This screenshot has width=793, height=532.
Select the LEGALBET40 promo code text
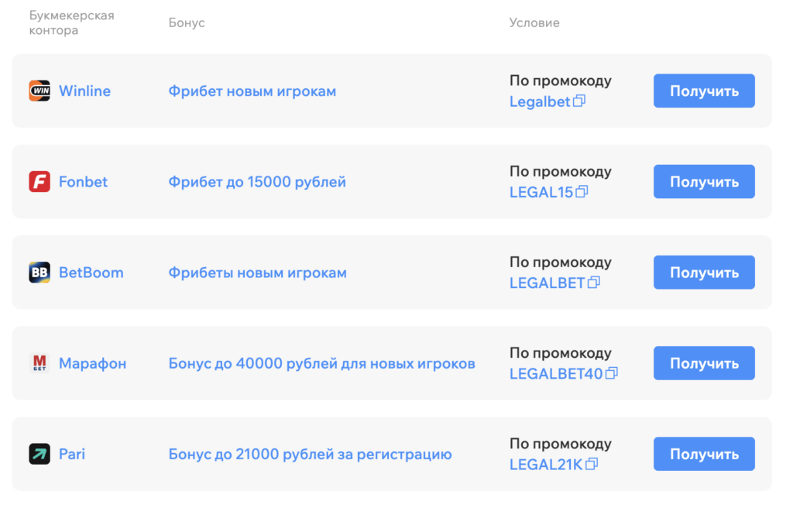pos(556,374)
